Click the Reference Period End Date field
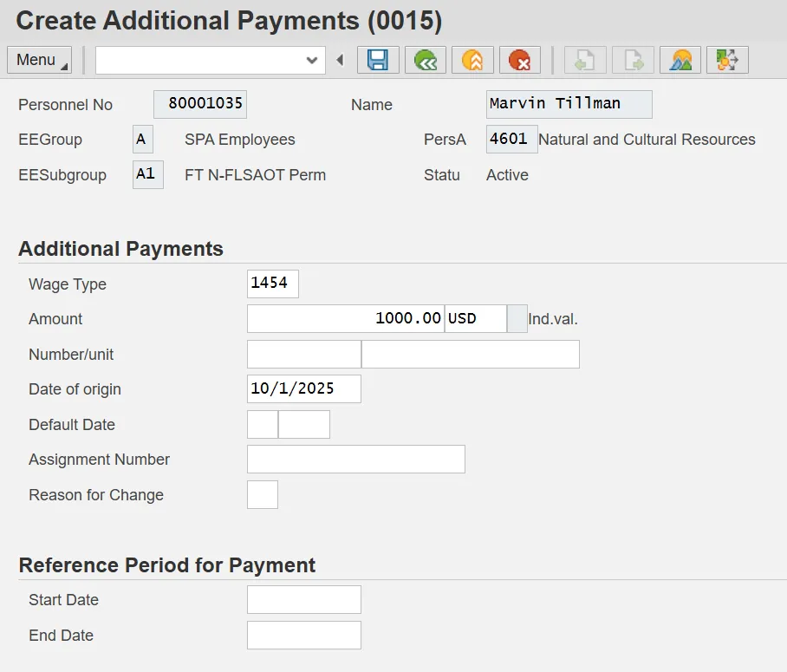The image size is (787, 672). coord(303,636)
